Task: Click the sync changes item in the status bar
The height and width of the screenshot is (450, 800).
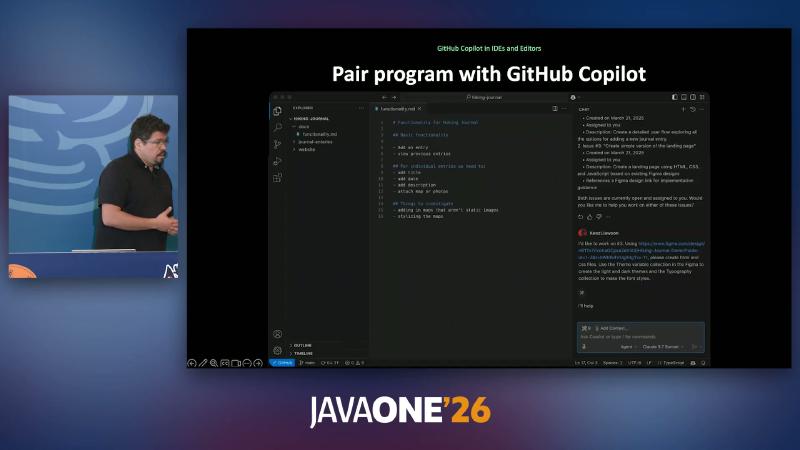Action: click(x=330, y=363)
